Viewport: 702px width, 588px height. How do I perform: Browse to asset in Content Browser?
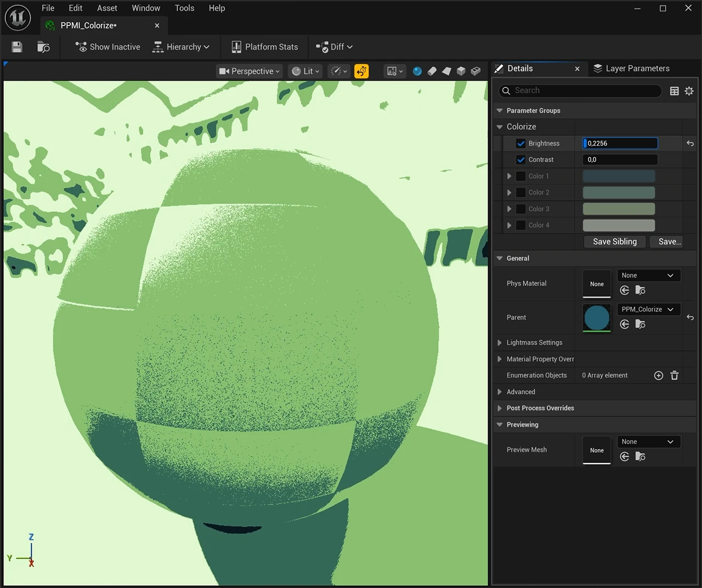(x=43, y=47)
